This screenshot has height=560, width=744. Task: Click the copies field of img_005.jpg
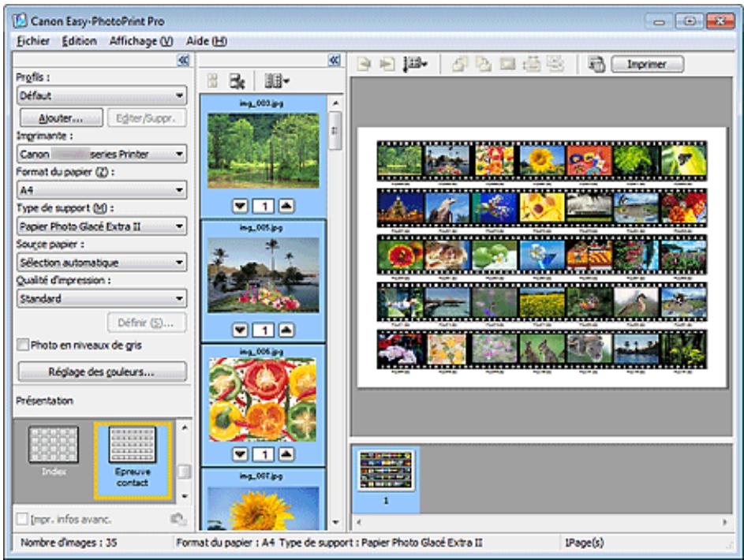264,330
